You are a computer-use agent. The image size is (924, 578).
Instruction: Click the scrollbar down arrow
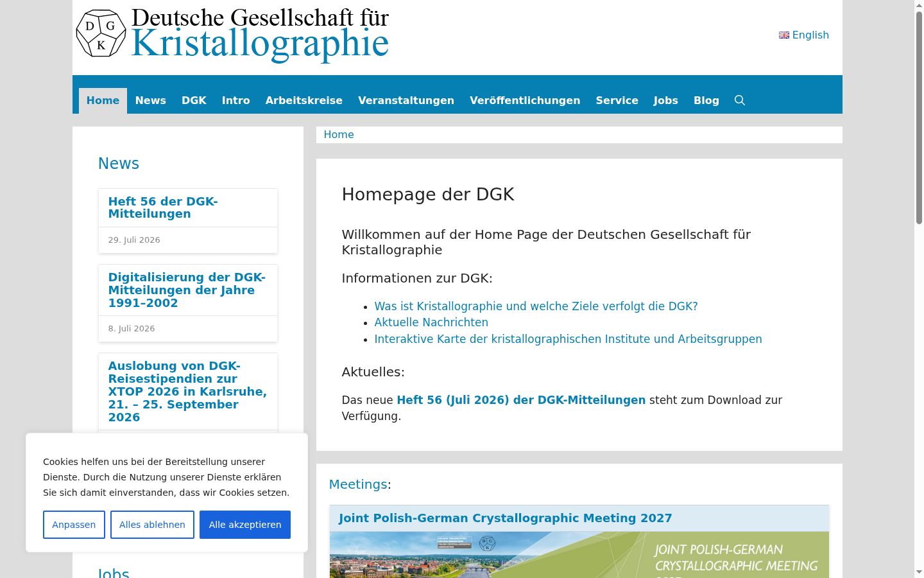click(x=919, y=572)
